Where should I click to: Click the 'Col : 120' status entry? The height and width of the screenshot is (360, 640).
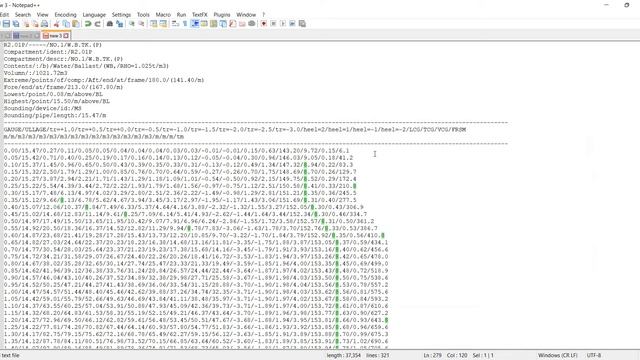coord(457,356)
